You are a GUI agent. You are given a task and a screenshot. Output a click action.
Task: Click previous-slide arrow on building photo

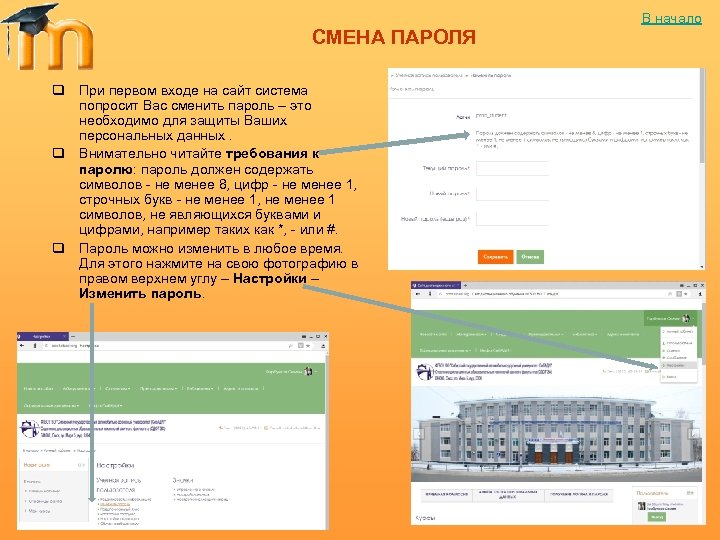[419, 433]
